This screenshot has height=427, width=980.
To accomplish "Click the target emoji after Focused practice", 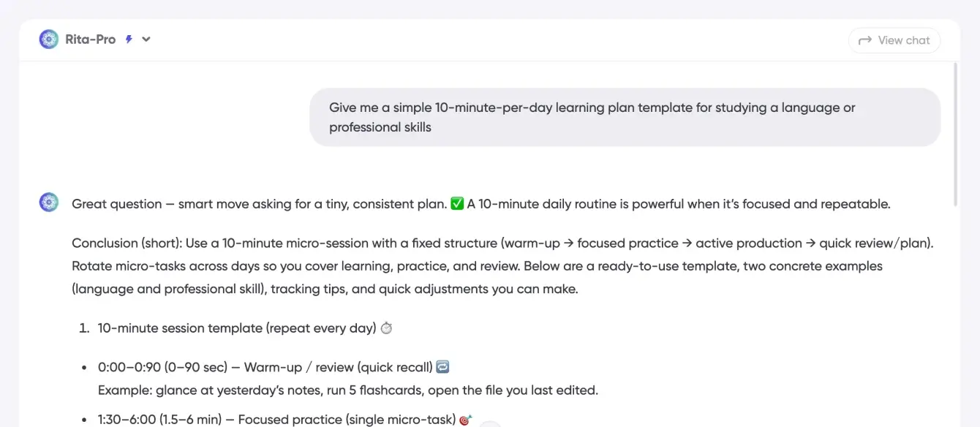I will (464, 420).
